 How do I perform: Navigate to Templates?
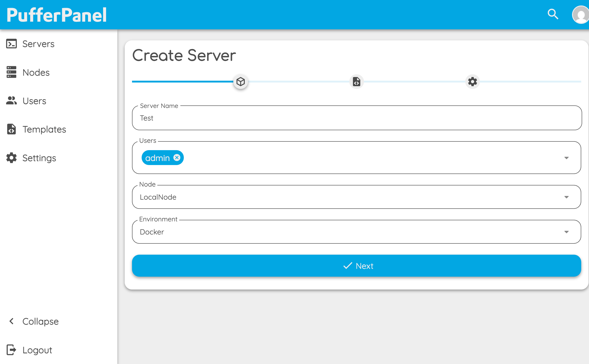coord(44,129)
